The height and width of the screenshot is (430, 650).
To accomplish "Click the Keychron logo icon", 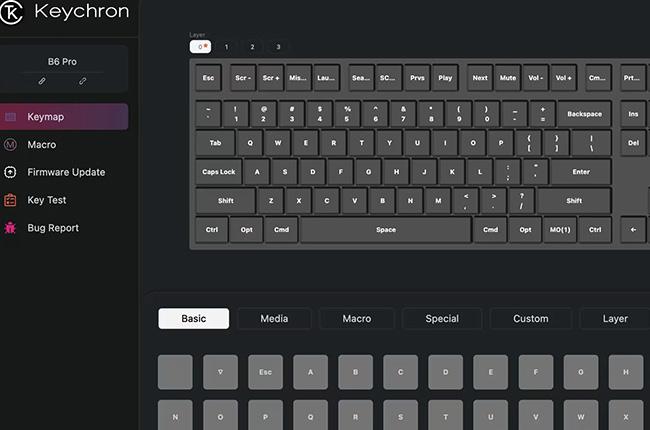I will pyautogui.click(x=11, y=12).
